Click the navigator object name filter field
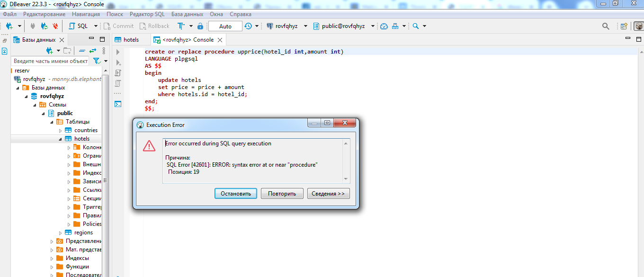Viewport: 644px width, 277px height. pos(51,61)
